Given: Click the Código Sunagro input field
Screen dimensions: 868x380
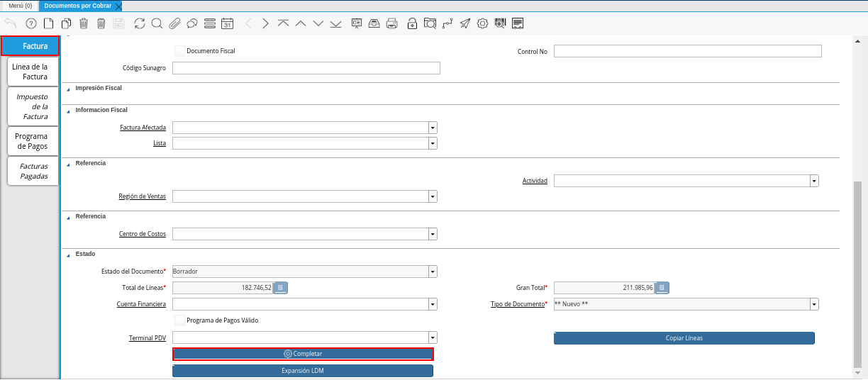Looking at the screenshot, I should pyautogui.click(x=306, y=68).
